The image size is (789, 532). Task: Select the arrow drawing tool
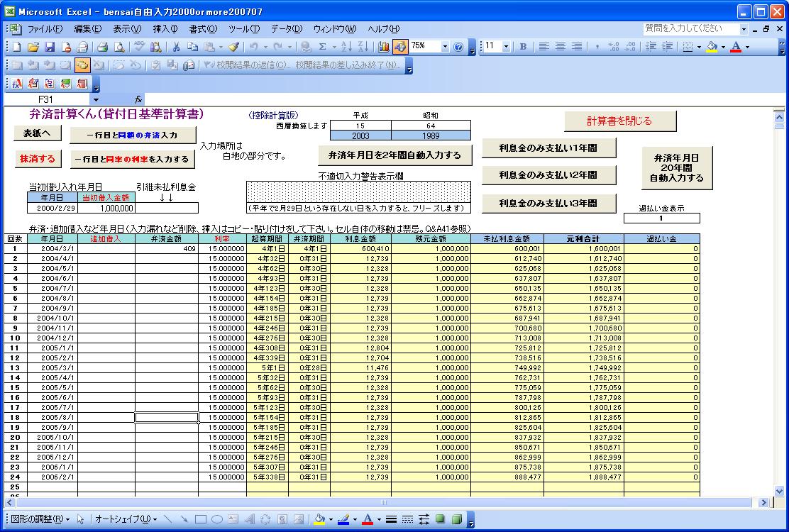(184, 519)
